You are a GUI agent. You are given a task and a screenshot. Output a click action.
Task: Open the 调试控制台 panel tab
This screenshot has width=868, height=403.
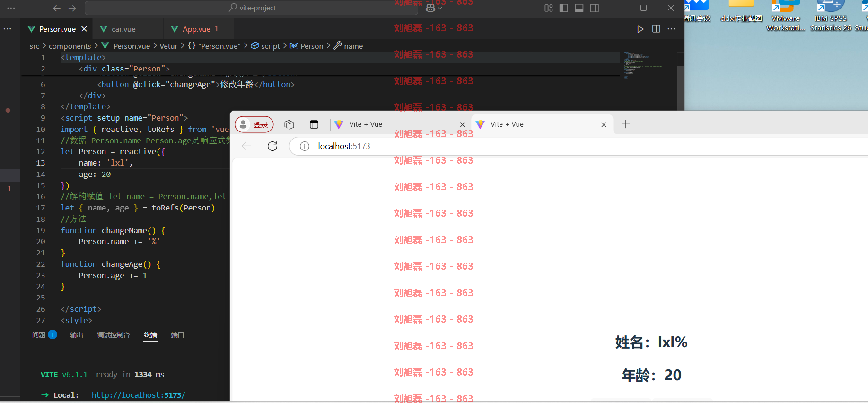[x=114, y=335]
